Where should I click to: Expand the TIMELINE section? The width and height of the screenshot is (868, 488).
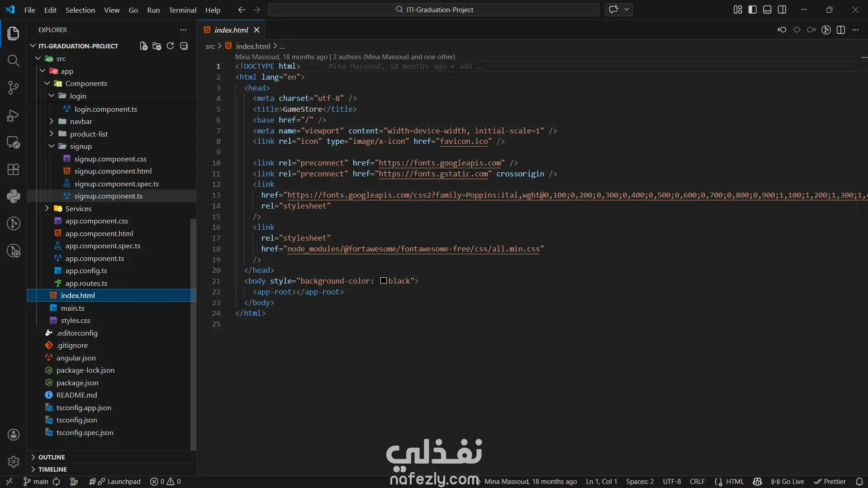pos(112,469)
